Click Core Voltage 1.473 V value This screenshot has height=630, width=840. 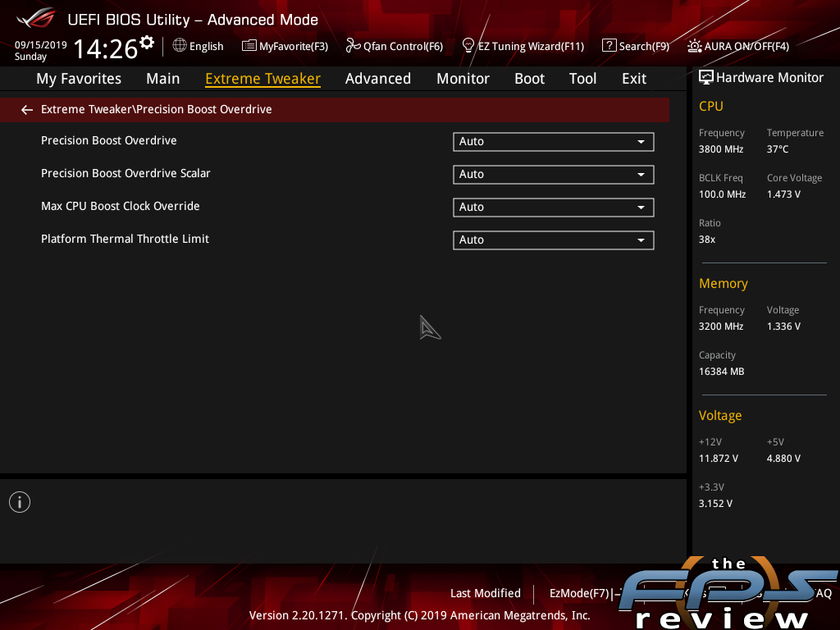coord(783,194)
